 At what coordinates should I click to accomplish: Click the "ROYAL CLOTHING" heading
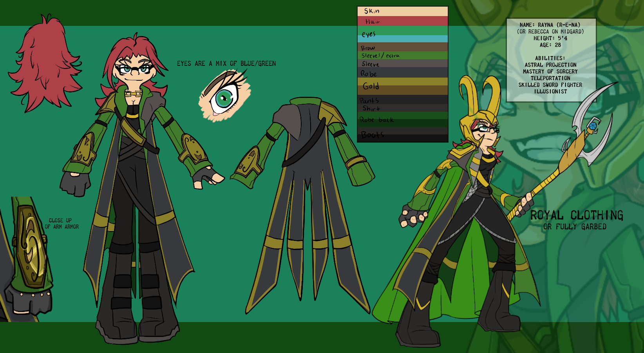(x=577, y=215)
